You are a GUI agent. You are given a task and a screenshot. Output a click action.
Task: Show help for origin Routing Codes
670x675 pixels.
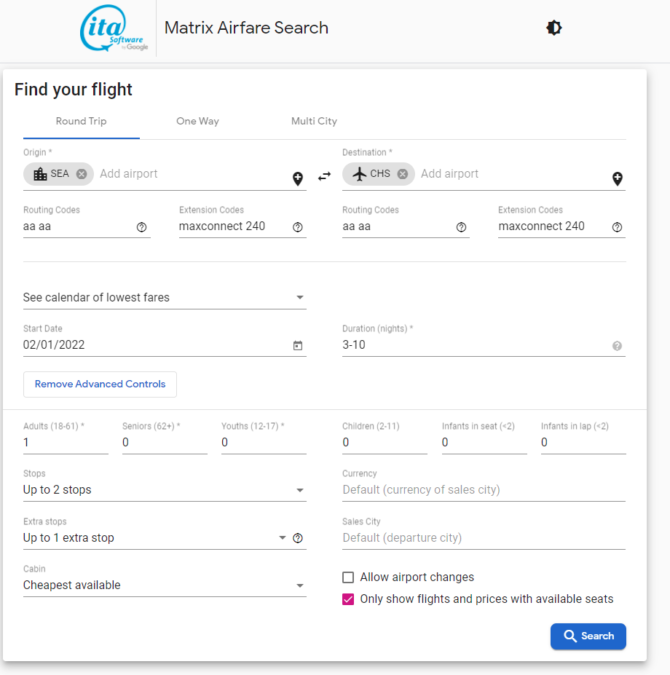click(x=142, y=227)
